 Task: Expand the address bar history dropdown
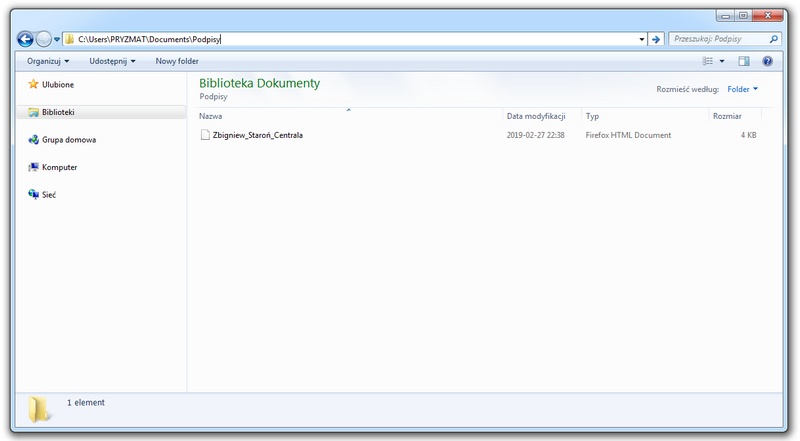[x=642, y=39]
